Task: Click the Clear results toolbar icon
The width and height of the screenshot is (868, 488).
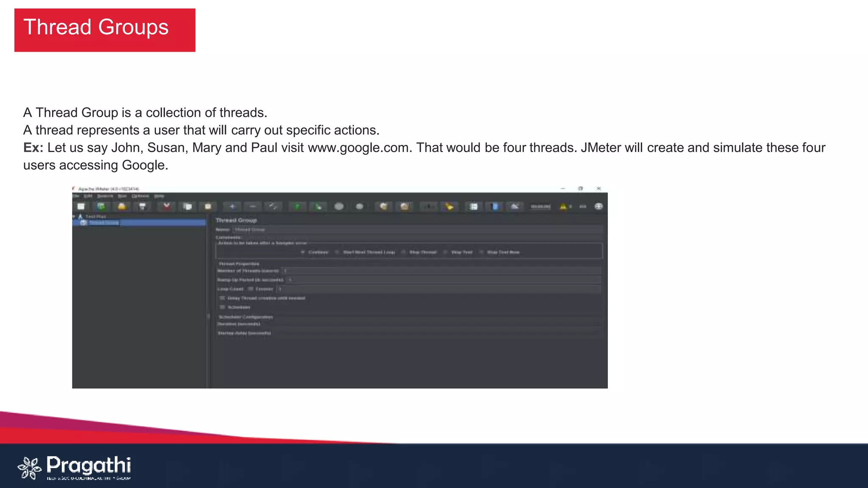Action: [384, 206]
